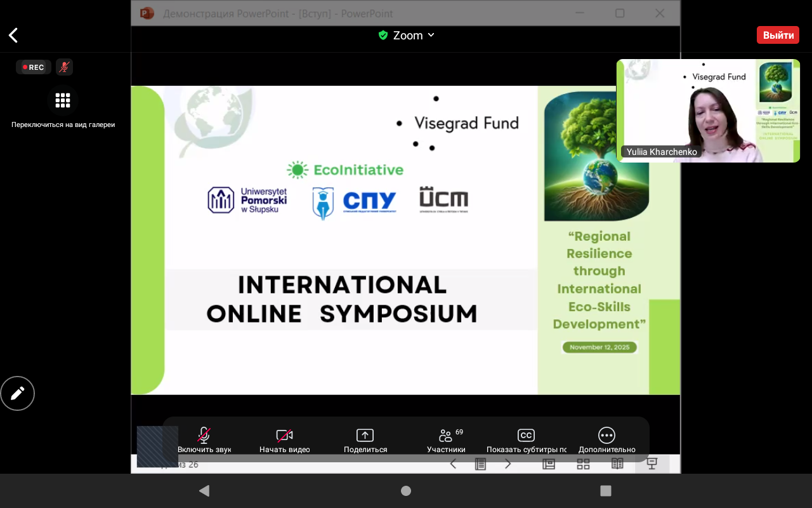The height and width of the screenshot is (508, 812).
Task: Go back with the left chevron arrow
Action: click(x=13, y=36)
